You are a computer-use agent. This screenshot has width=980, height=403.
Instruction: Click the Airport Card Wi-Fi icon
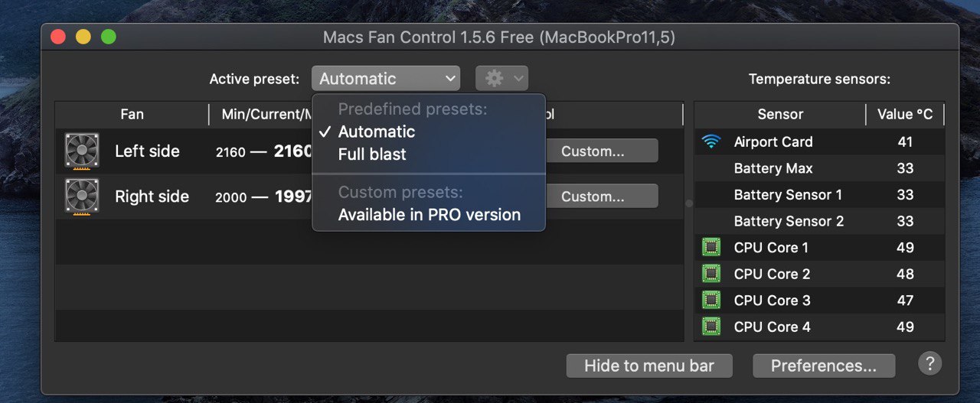(712, 141)
